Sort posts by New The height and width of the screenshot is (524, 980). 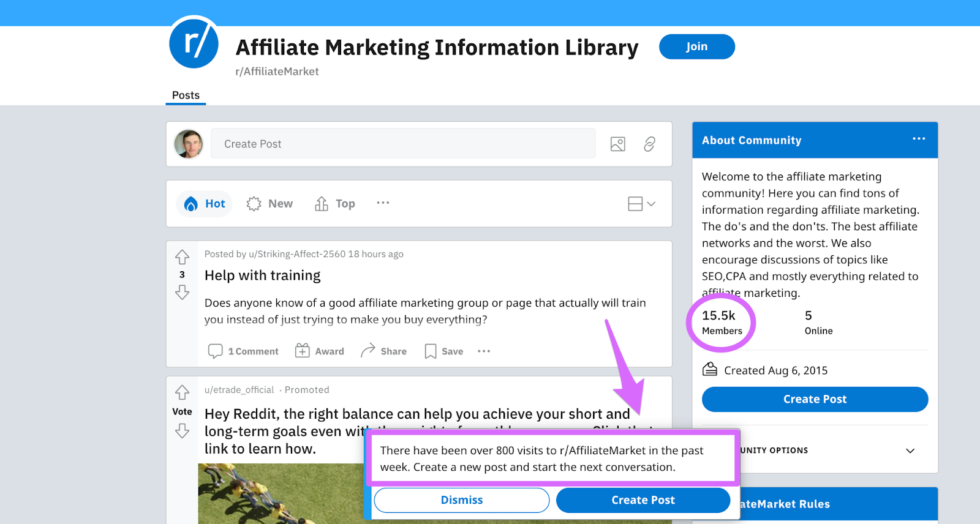coord(269,204)
